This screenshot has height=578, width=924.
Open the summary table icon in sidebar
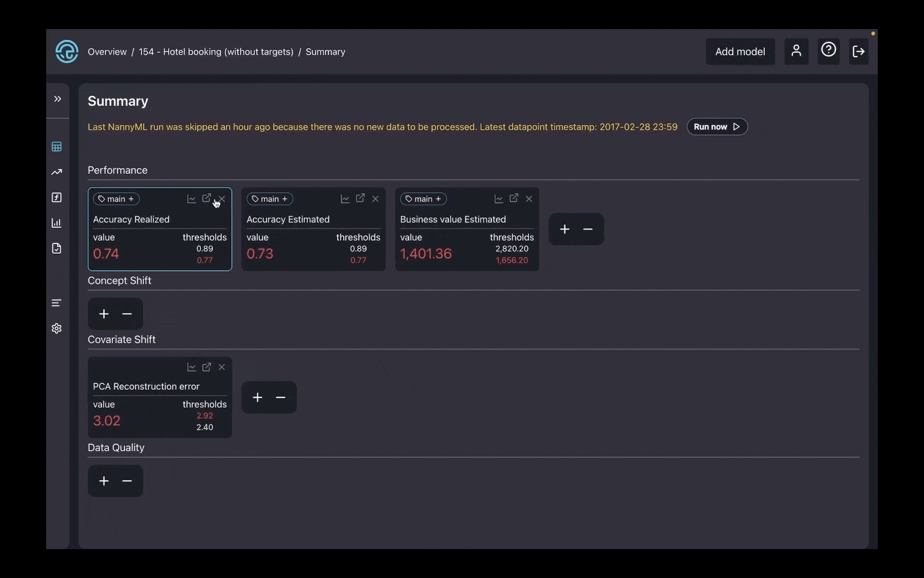[56, 147]
